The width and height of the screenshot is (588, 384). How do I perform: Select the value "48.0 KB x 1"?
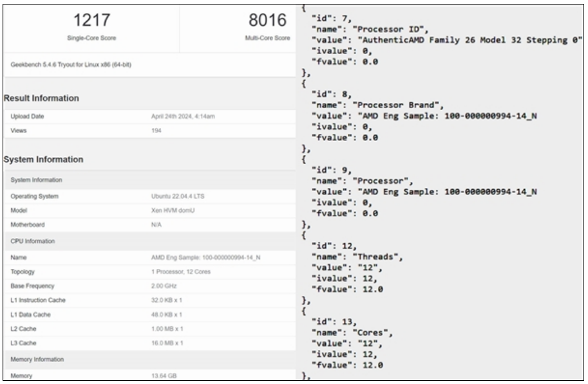167,315
